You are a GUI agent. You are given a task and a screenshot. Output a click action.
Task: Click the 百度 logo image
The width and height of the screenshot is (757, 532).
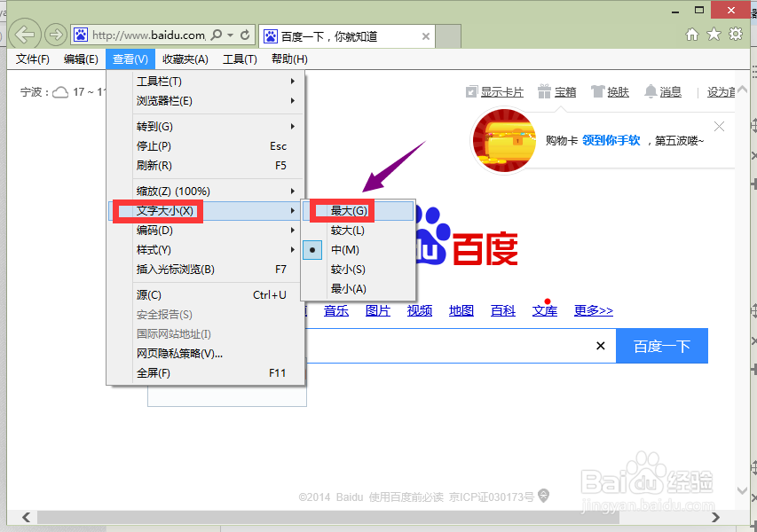tap(466, 238)
